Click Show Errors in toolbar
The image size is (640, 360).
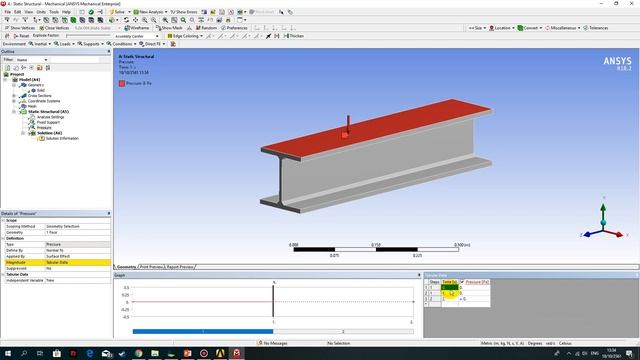(184, 12)
